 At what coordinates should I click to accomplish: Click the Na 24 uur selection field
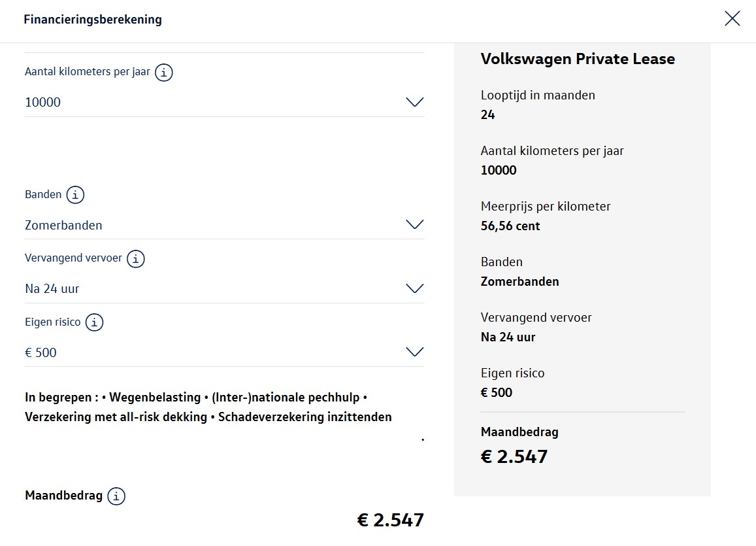(225, 289)
